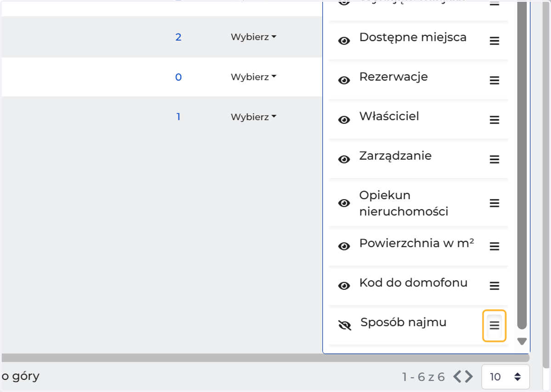Click drag handle for Powierzchnia w m²

494,246
